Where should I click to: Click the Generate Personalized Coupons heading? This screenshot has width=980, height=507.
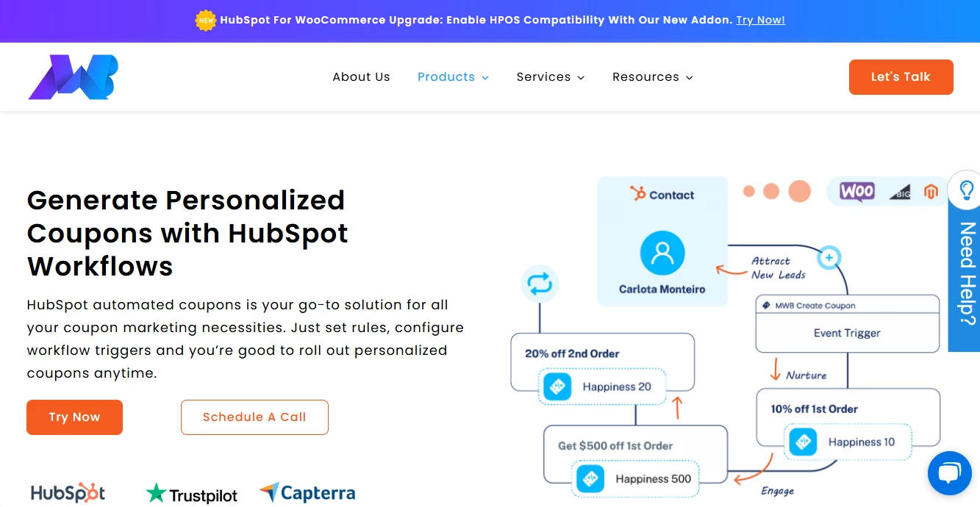(x=187, y=233)
